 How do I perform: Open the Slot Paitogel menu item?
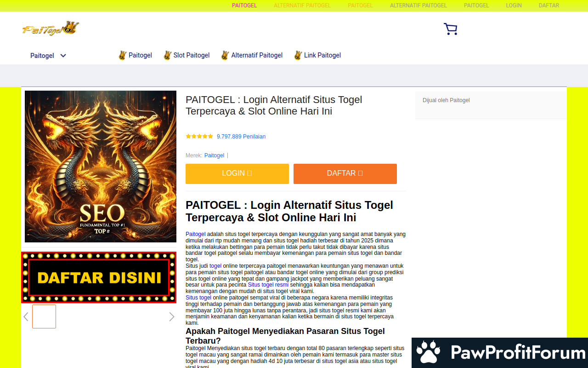coord(191,55)
